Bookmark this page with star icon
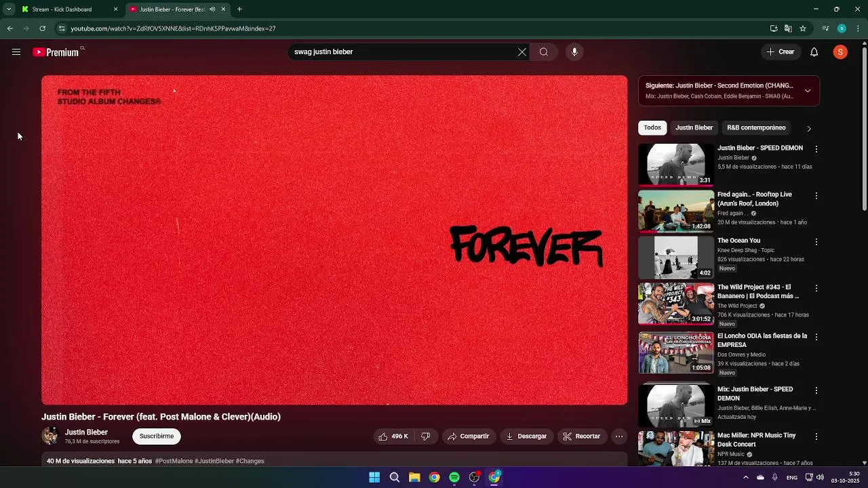 point(803,28)
